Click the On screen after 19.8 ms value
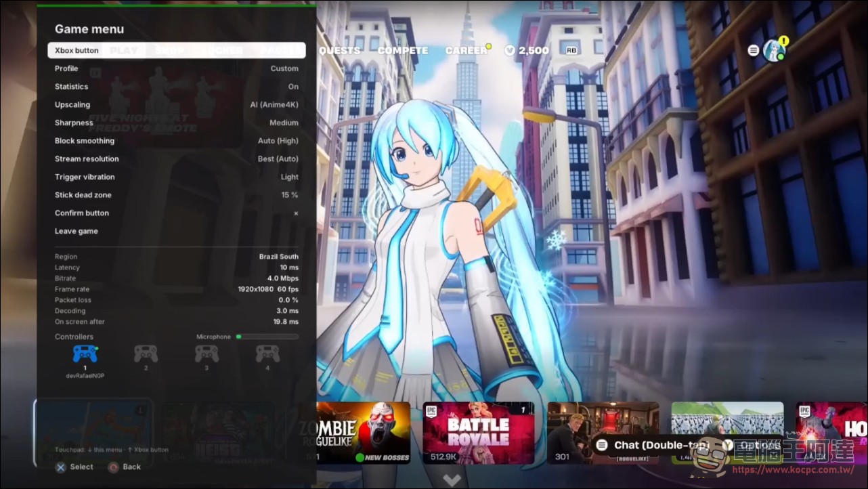The height and width of the screenshot is (489, 868). tap(286, 322)
